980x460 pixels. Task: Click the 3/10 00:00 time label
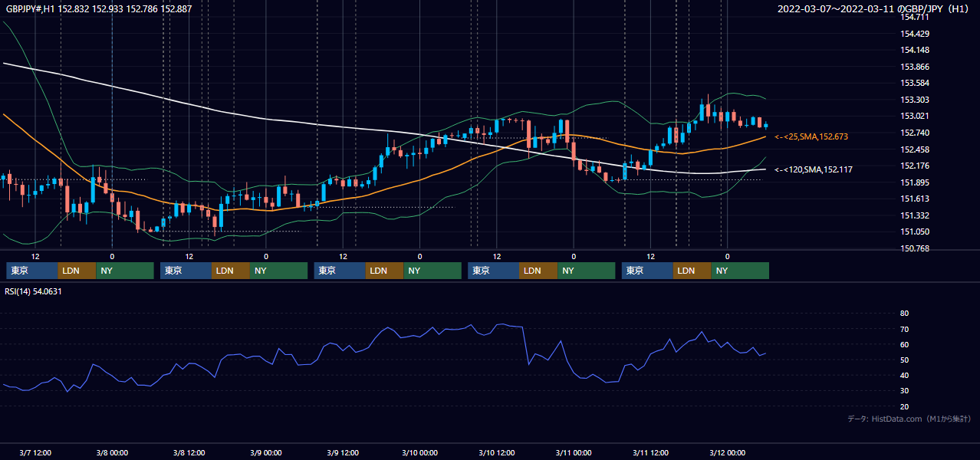pos(419,453)
